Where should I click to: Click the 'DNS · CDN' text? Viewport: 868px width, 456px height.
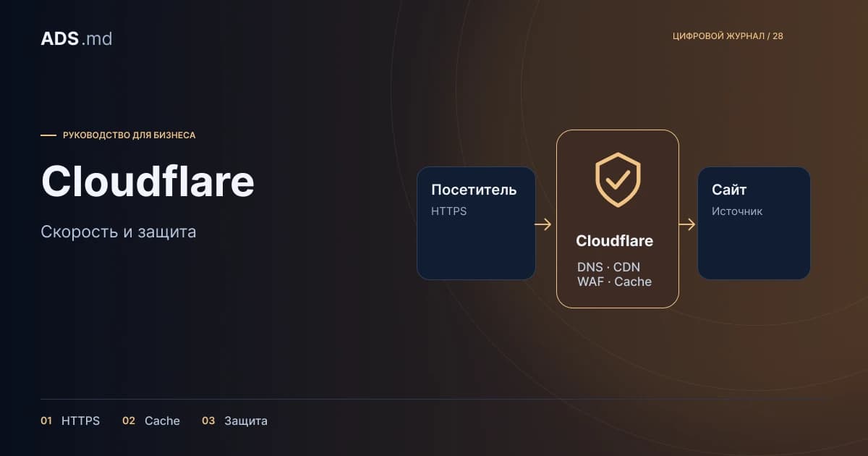click(608, 267)
